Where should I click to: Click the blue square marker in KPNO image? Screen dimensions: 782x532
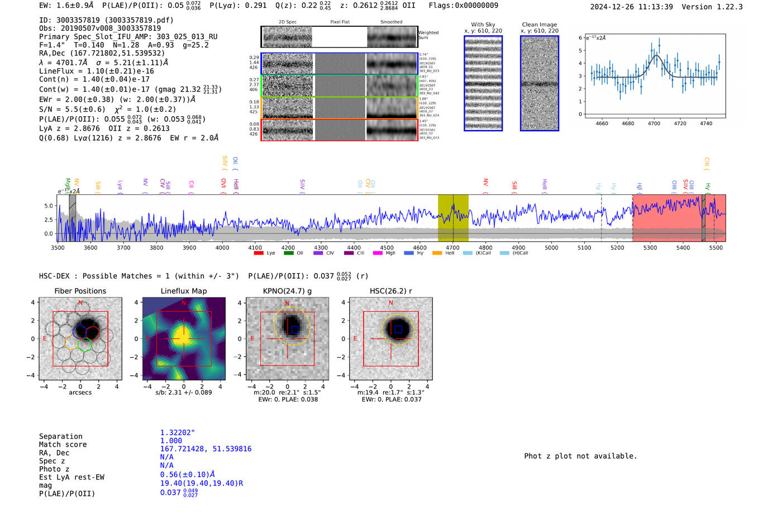coord(295,329)
